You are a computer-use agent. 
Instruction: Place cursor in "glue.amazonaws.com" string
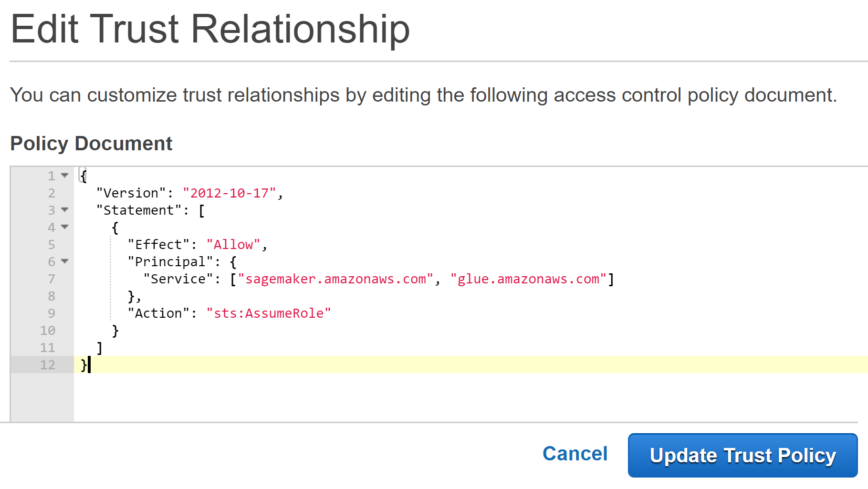pos(528,279)
